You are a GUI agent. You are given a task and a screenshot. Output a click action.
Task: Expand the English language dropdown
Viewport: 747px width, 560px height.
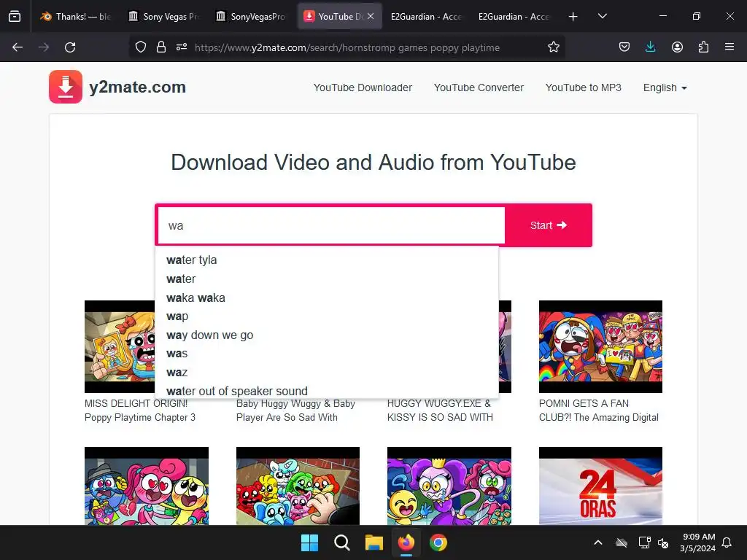pyautogui.click(x=665, y=87)
